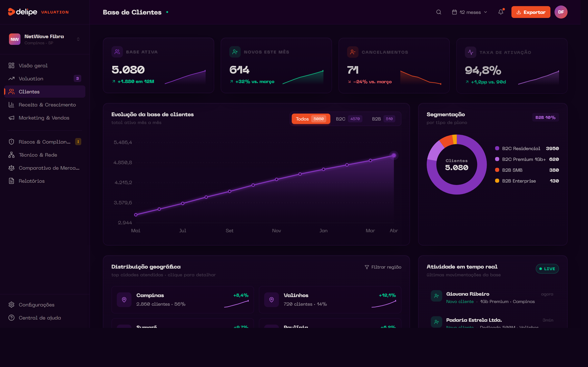The width and height of the screenshot is (588, 367).
Task: Expand the NetWave Fibra company switcher
Action: click(78, 39)
